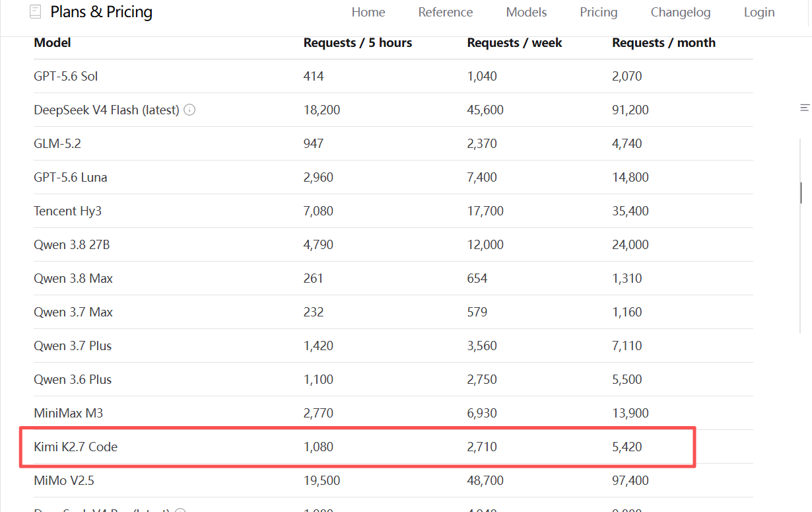Screen dimensions: 812x512
Task: Click the 45,600 weekly requests cell
Action: (x=485, y=110)
